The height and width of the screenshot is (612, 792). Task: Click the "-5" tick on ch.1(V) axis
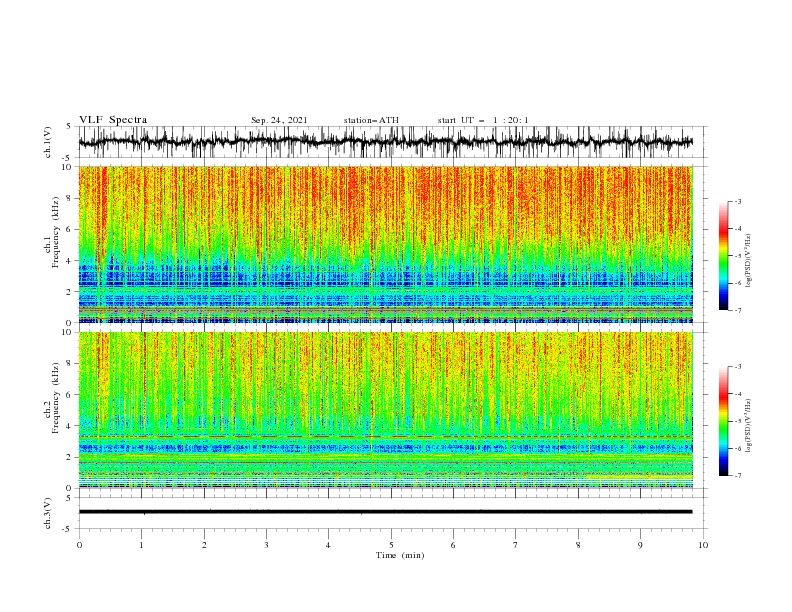coord(68,158)
